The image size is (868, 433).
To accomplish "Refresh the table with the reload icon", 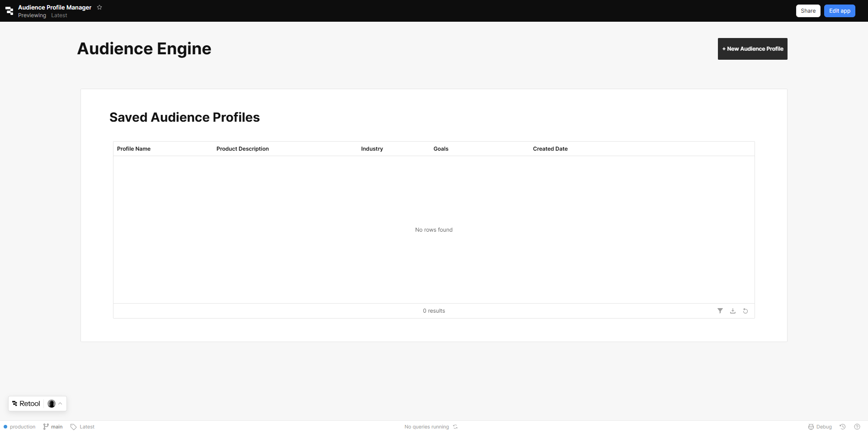I will (x=745, y=311).
